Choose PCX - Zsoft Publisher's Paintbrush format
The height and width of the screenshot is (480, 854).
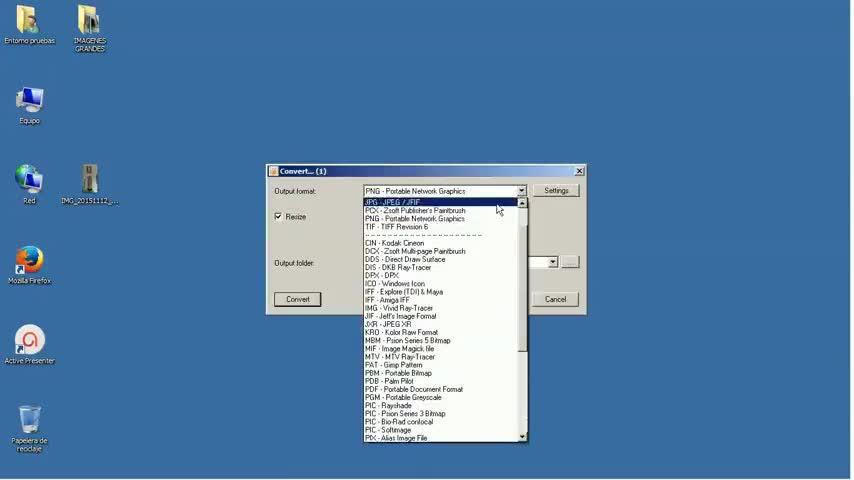pos(441,210)
